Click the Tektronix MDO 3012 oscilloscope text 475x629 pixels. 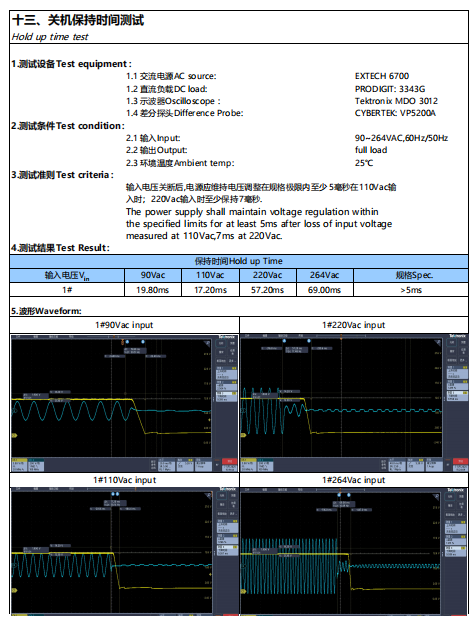click(396, 101)
